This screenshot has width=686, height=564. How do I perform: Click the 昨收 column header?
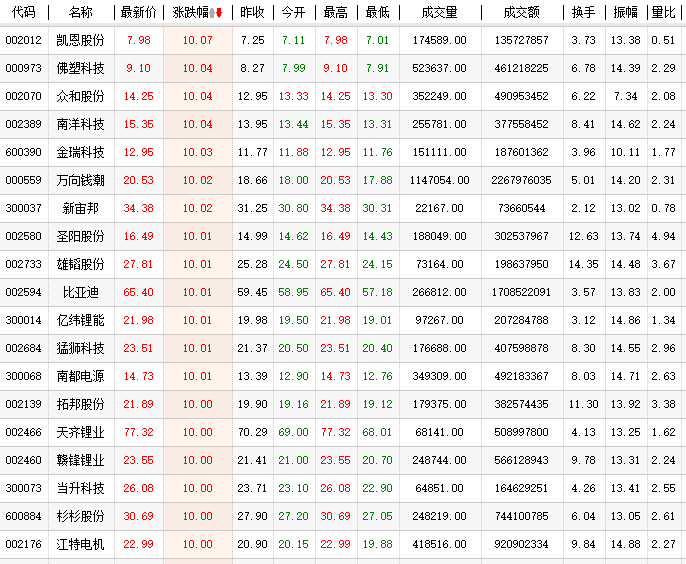(253, 13)
